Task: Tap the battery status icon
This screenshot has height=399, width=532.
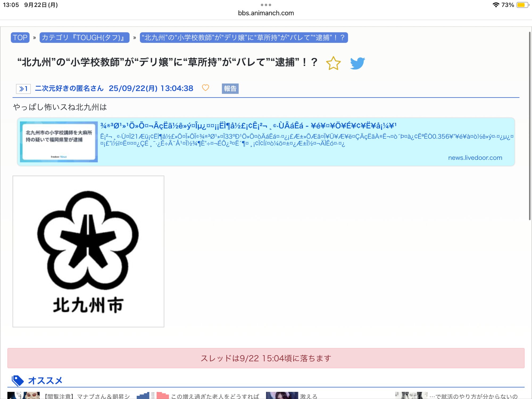Action: click(523, 5)
